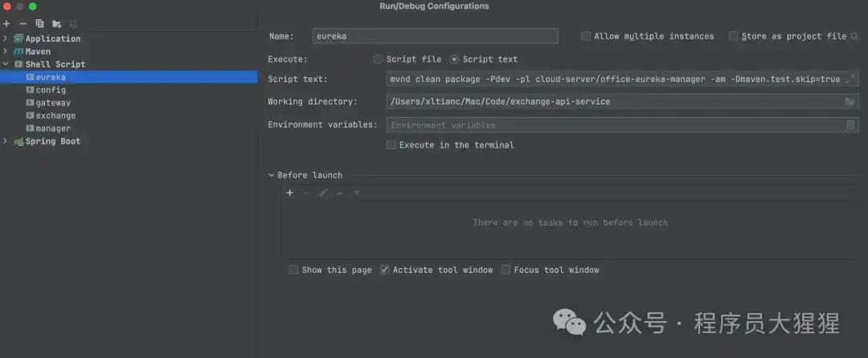Click the Spring Boot type icon
868x358 pixels.
coord(18,141)
